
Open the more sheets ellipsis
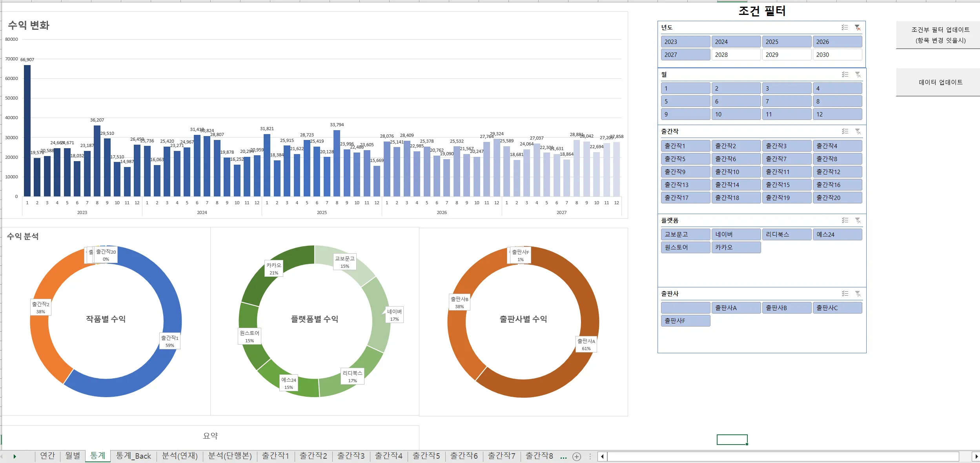click(x=563, y=457)
